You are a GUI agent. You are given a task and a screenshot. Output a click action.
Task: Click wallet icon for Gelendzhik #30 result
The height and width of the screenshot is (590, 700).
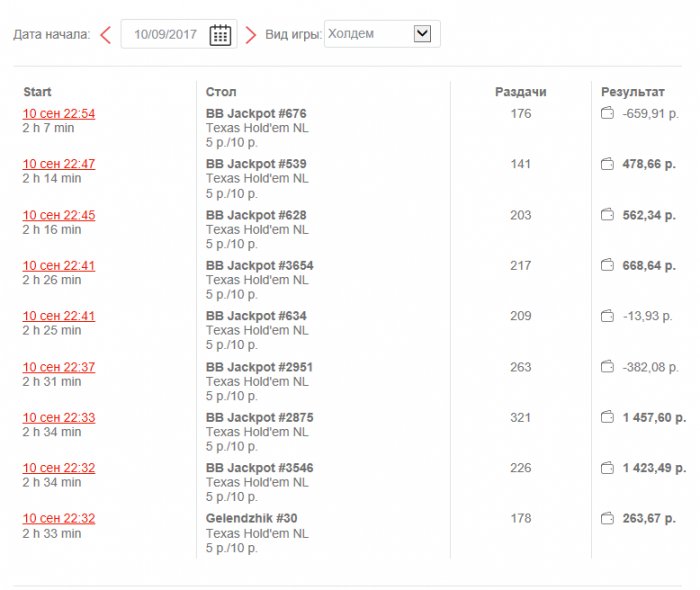click(606, 518)
